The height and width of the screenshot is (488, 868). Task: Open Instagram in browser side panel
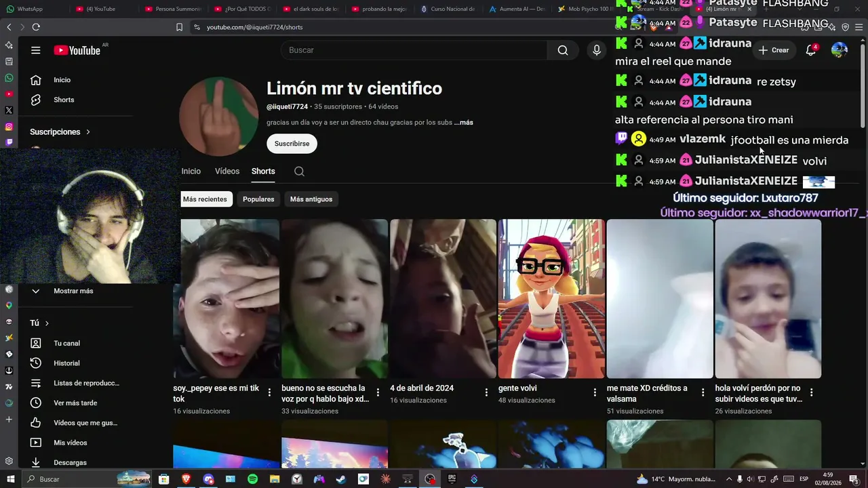click(9, 127)
